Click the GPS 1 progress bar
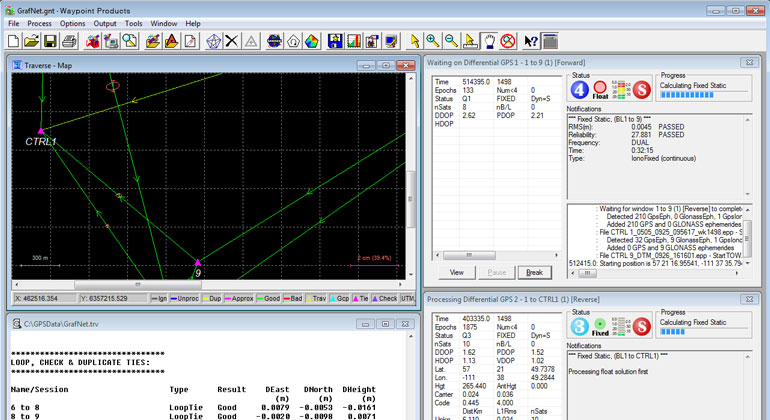The image size is (770, 420). pos(703,95)
